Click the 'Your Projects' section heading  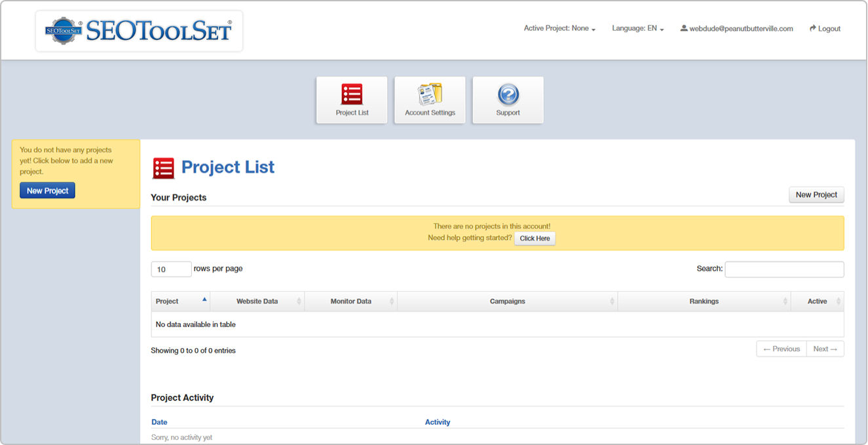[179, 197]
